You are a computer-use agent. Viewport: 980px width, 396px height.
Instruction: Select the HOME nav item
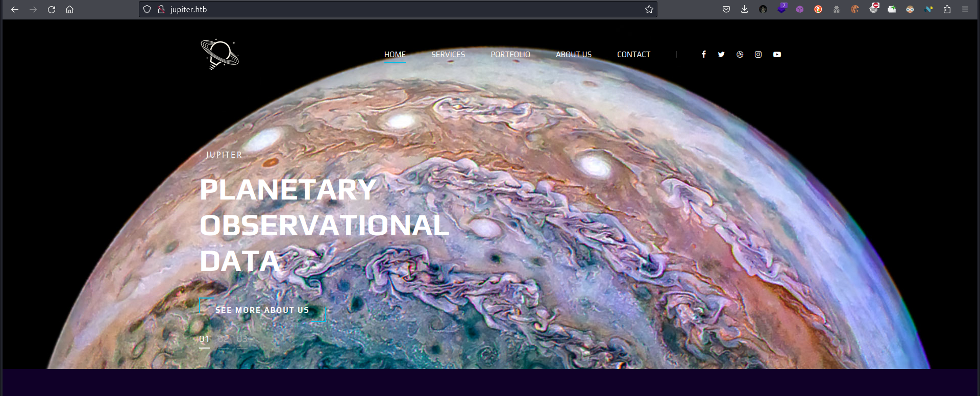(x=395, y=55)
